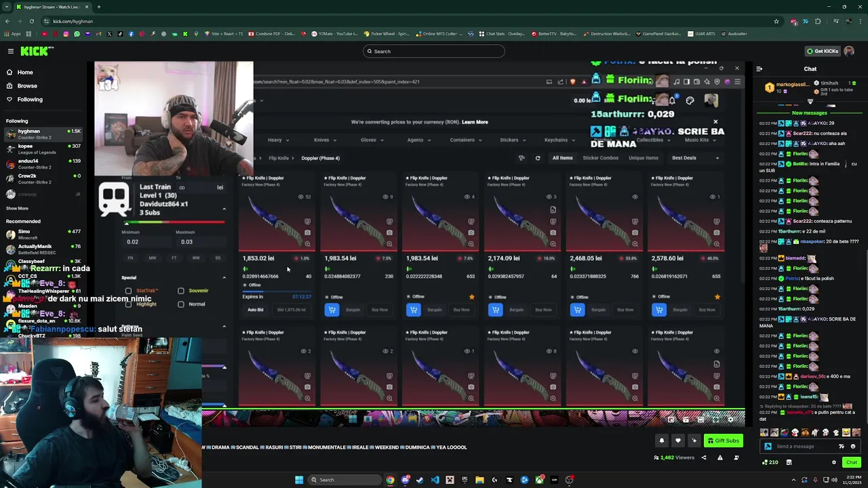Open the hyghman channel in the Following list

point(42,134)
